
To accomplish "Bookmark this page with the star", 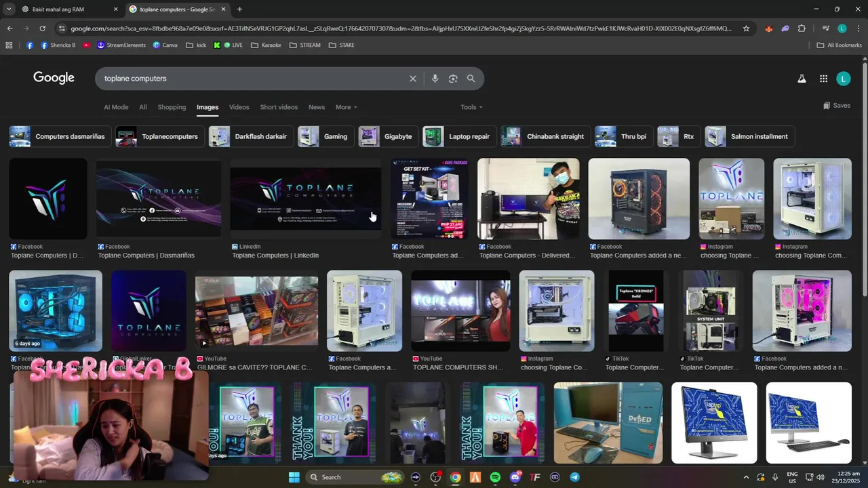I will (x=746, y=28).
